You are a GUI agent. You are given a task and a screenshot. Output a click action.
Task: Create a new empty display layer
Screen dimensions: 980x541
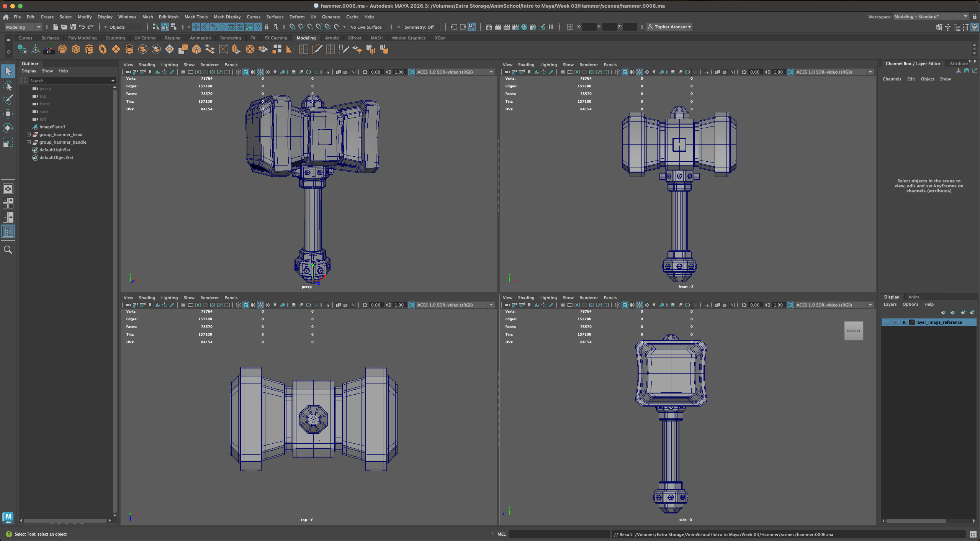963,313
